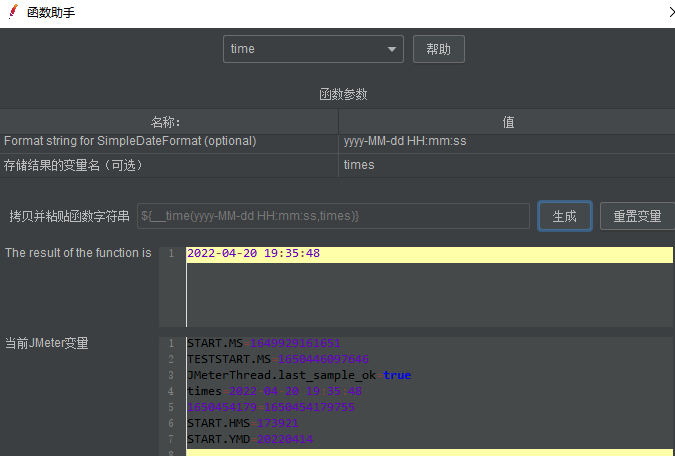Click the 存储结果的变量名 (可选) cell

click(169, 165)
